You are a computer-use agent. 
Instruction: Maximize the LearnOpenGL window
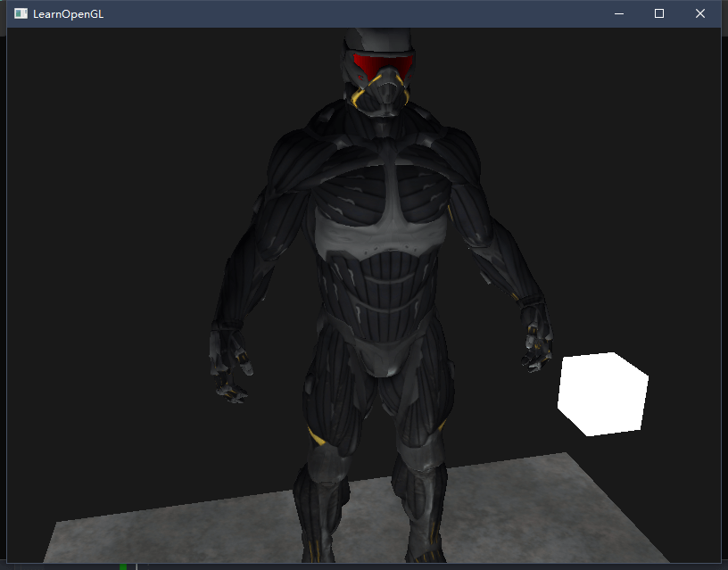pyautogui.click(x=658, y=13)
